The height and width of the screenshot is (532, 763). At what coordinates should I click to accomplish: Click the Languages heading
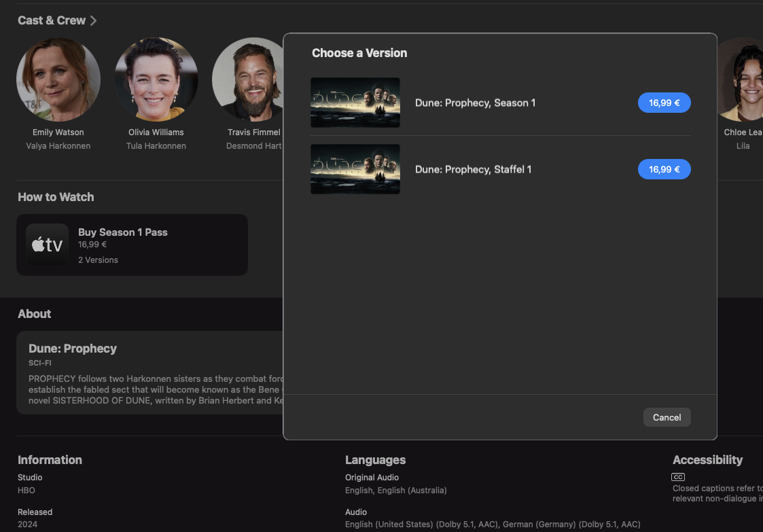pyautogui.click(x=375, y=460)
